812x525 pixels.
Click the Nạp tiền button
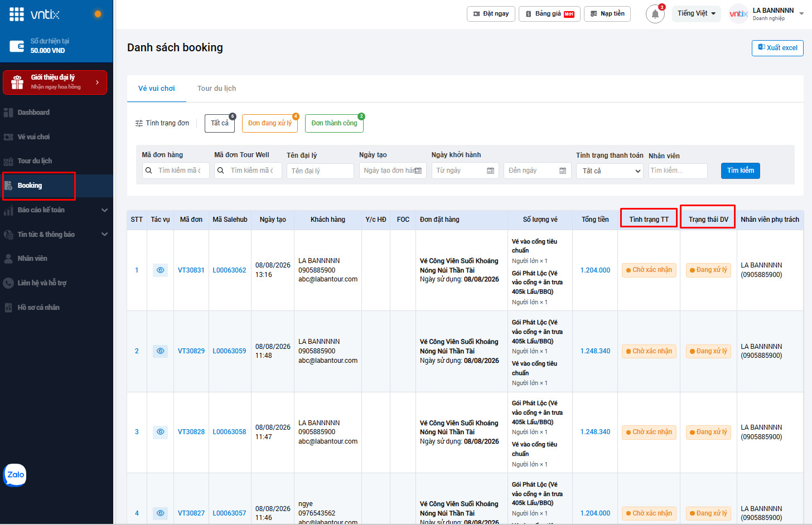pos(607,14)
